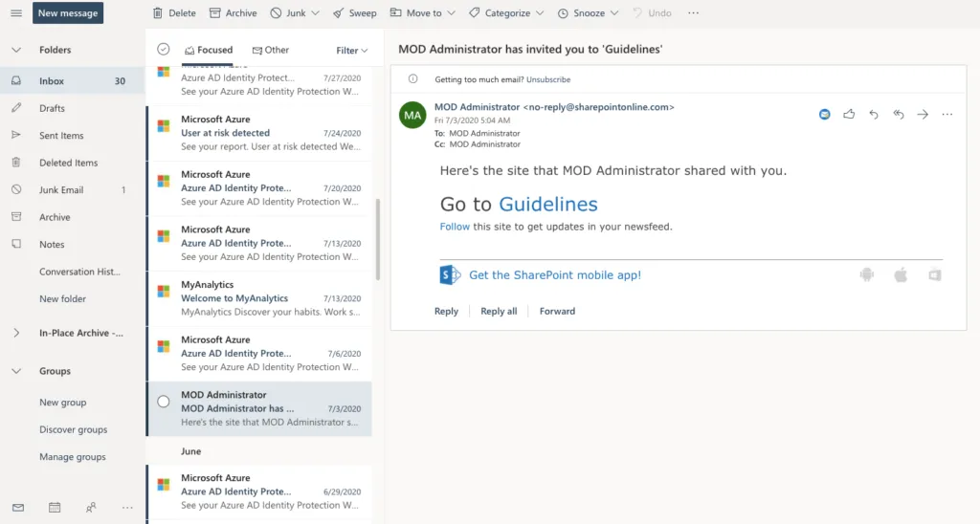
Task: Click the Windows device app icon
Action: 935,274
